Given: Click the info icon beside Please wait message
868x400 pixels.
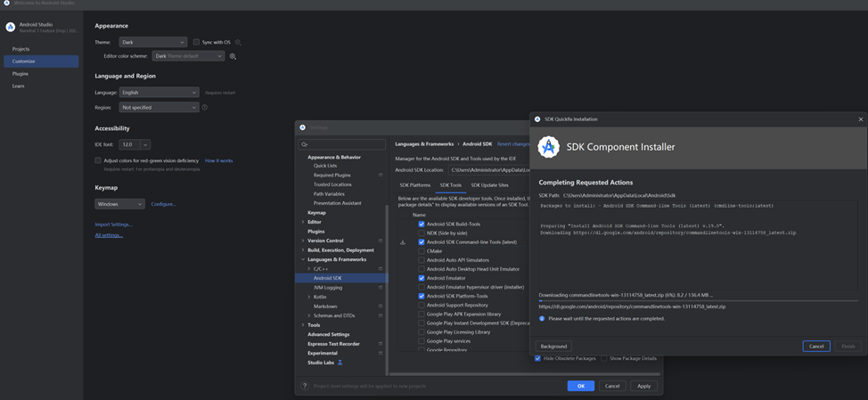Looking at the screenshot, I should point(543,319).
